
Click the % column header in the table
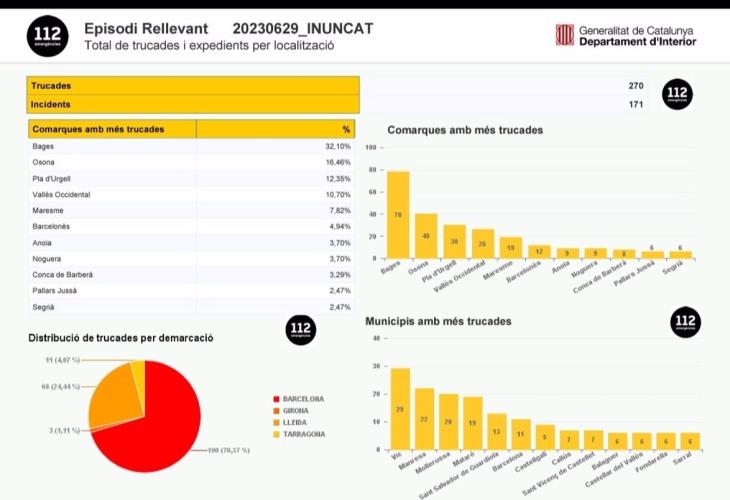277,129
